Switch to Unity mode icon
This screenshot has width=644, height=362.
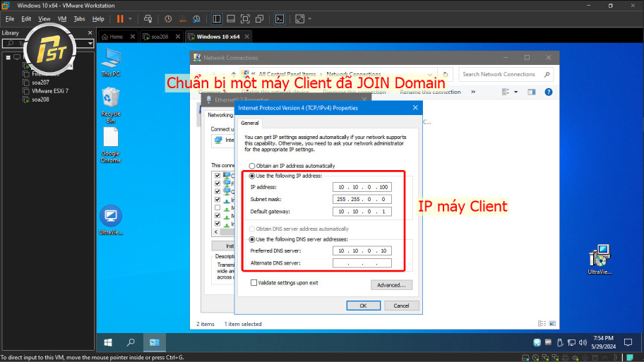[x=260, y=19]
